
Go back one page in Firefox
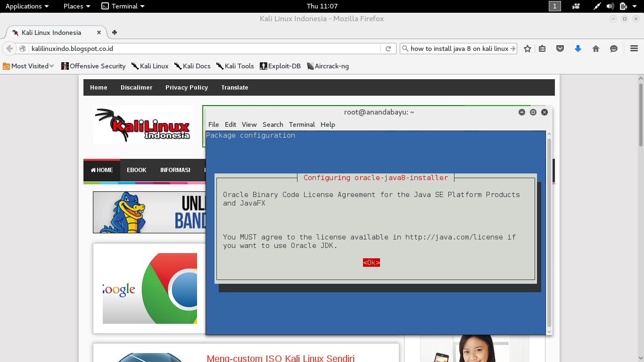[9, 49]
